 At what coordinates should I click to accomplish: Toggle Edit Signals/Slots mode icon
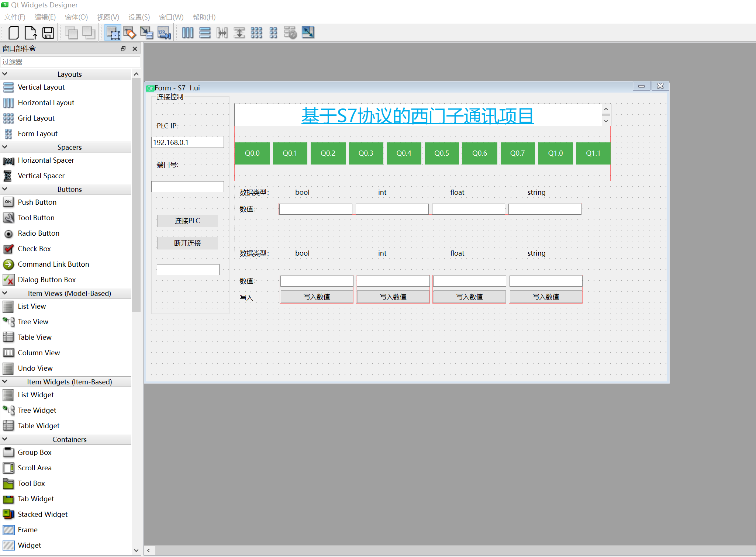tap(130, 33)
